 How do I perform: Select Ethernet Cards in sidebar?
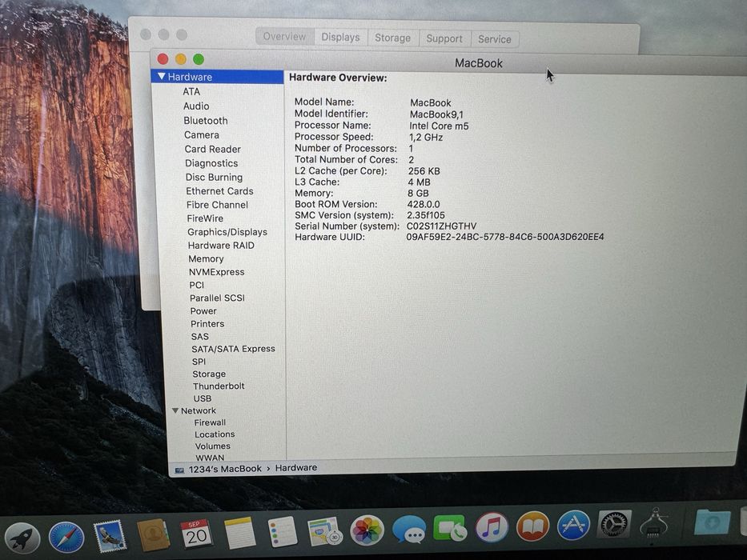219,191
